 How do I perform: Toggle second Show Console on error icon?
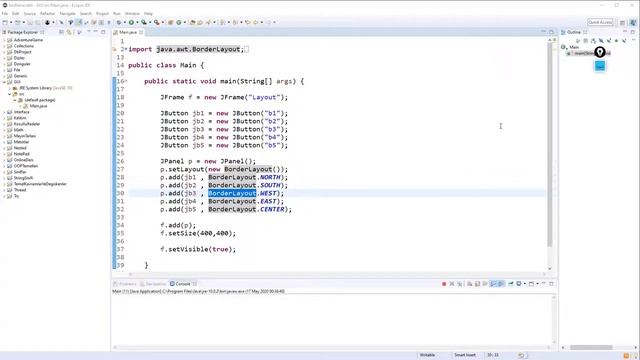(501, 284)
